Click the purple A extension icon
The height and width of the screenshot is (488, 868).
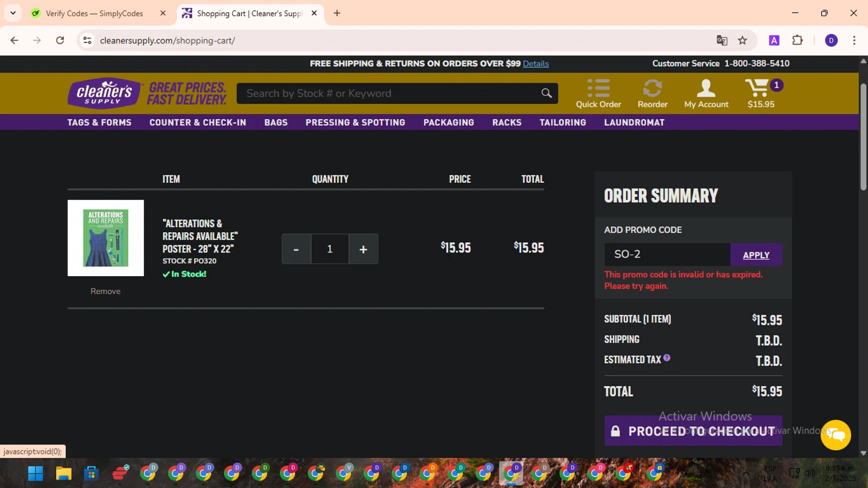coord(774,41)
